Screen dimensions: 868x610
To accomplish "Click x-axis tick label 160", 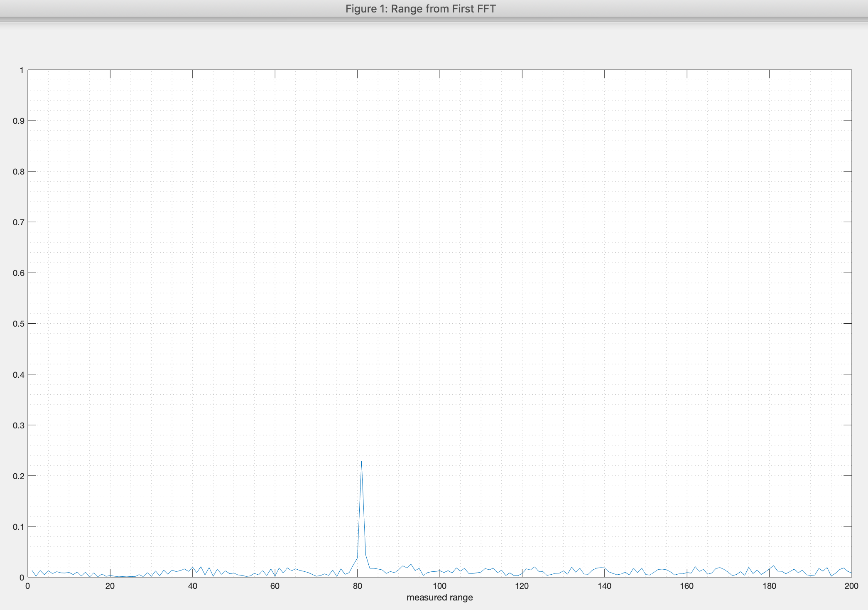I will coord(687,586).
